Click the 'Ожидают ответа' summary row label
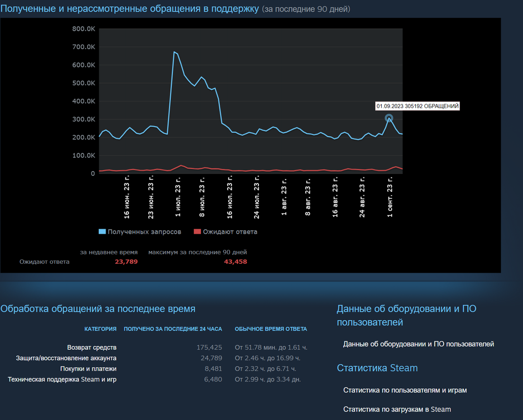This screenshot has width=523, height=420. click(44, 262)
